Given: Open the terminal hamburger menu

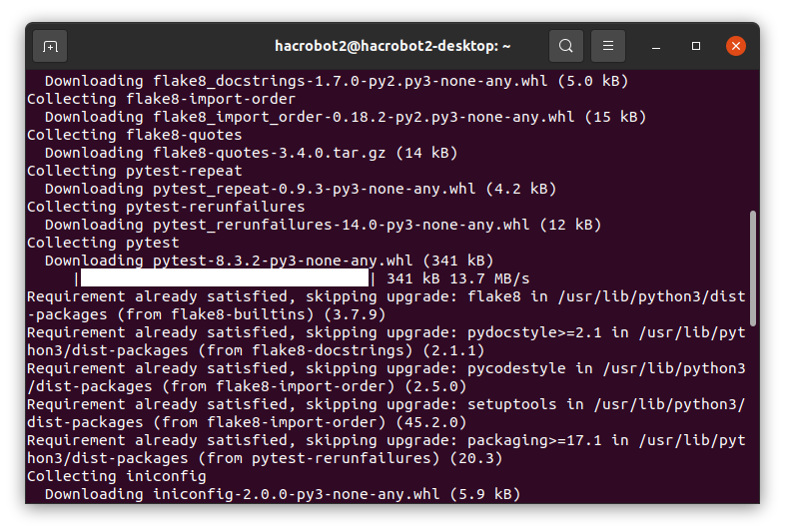Looking at the screenshot, I should 608,46.
